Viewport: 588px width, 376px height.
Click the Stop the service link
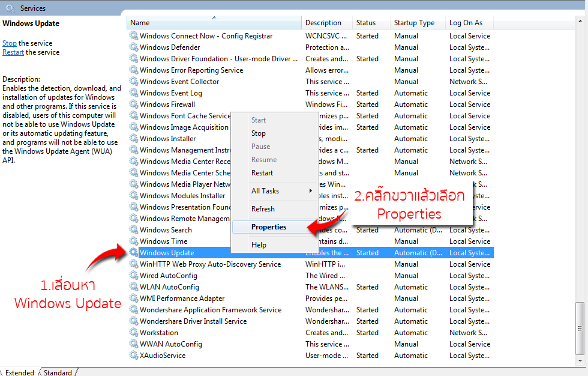[10, 43]
